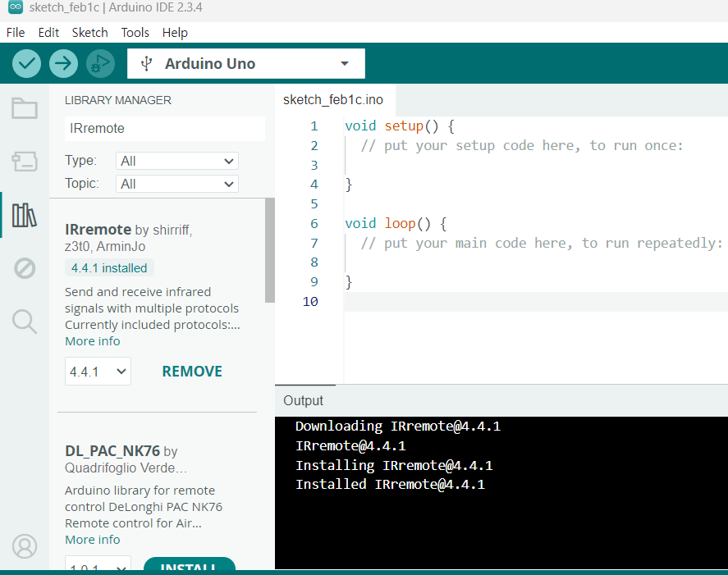Click the closing brace on line 9
The height and width of the screenshot is (575, 728).
[349, 282]
